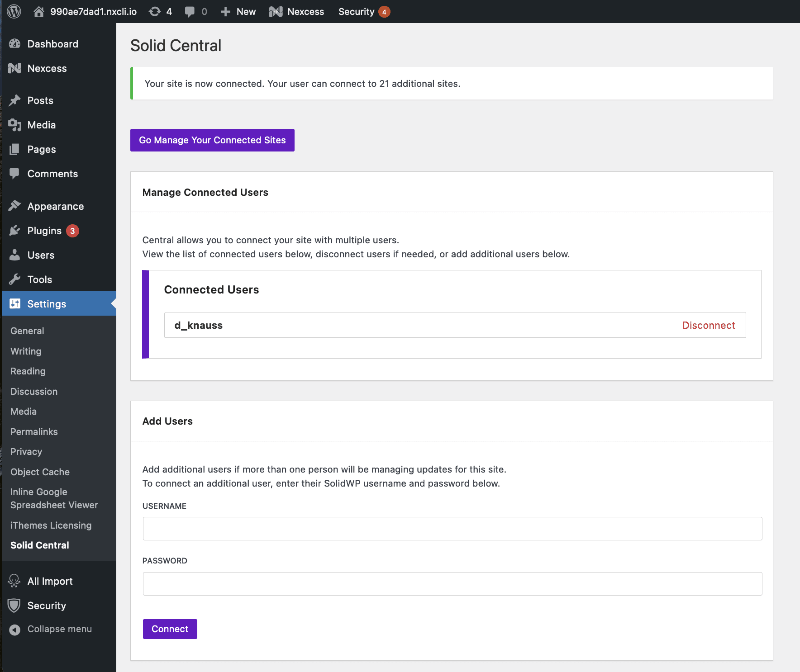Click the Settings sliders icon
The image size is (800, 672).
click(15, 303)
